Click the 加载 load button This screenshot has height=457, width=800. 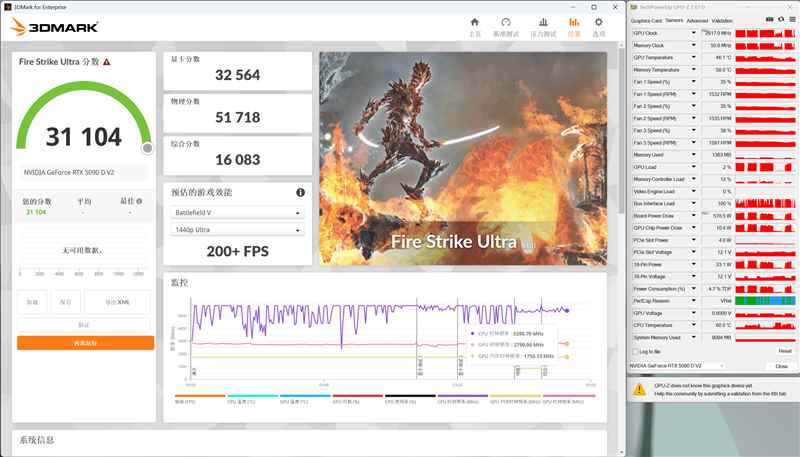tap(32, 302)
